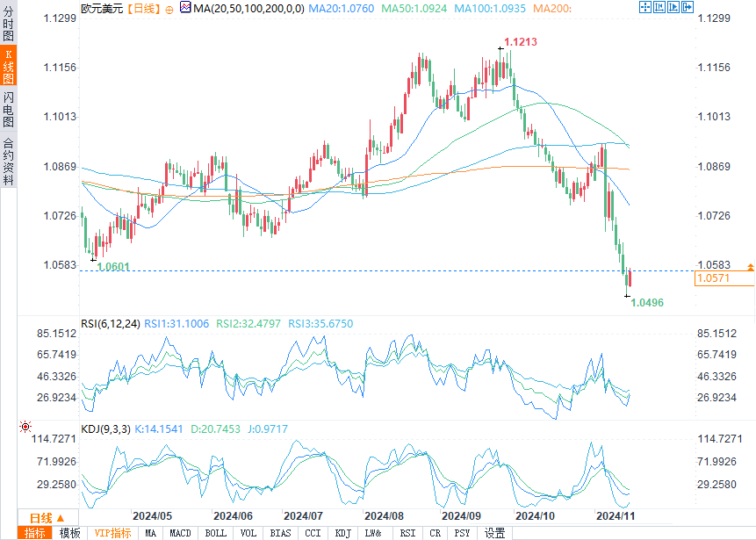
Task: Click the 2024/11 date on the time axis
Action: (616, 516)
